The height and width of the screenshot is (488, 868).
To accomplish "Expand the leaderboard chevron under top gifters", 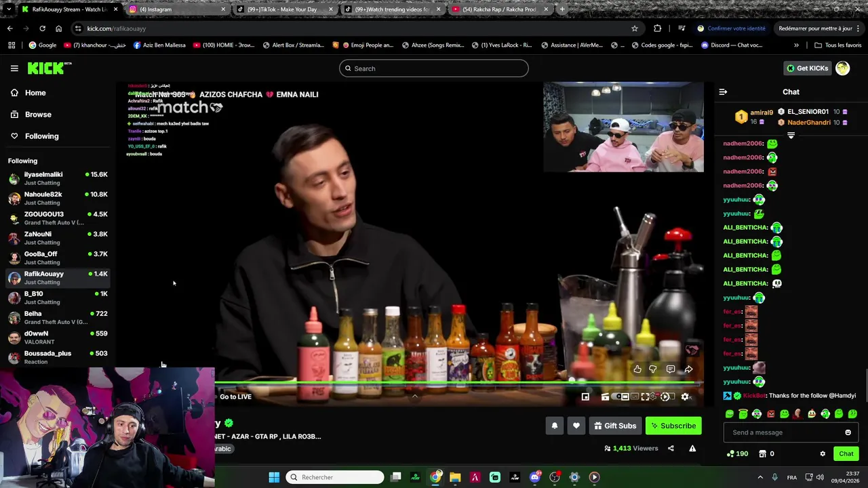I will 791,136.
